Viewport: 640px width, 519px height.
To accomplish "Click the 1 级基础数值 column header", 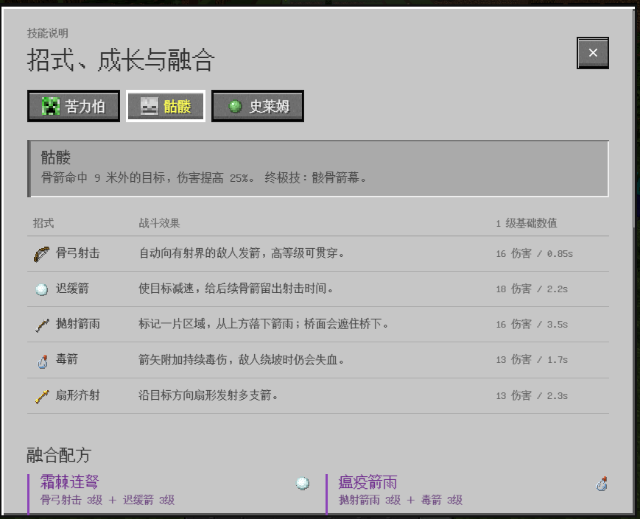I will pyautogui.click(x=527, y=223).
